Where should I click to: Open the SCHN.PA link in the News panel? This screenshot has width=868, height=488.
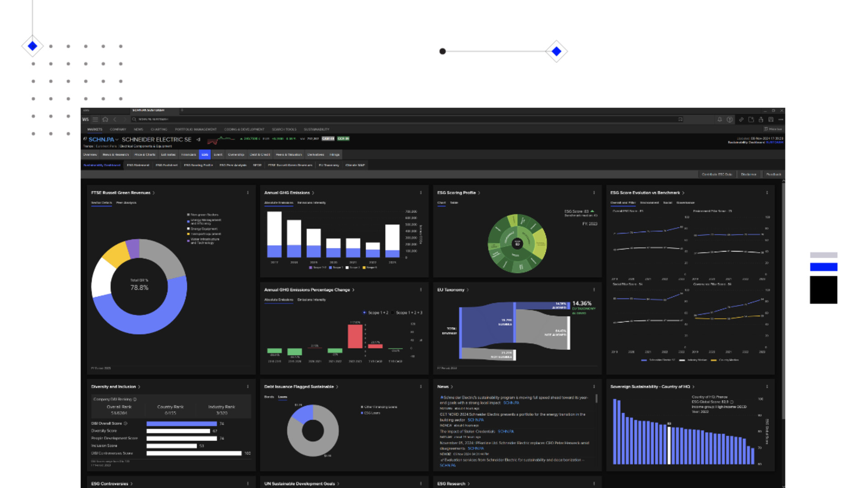click(x=511, y=403)
